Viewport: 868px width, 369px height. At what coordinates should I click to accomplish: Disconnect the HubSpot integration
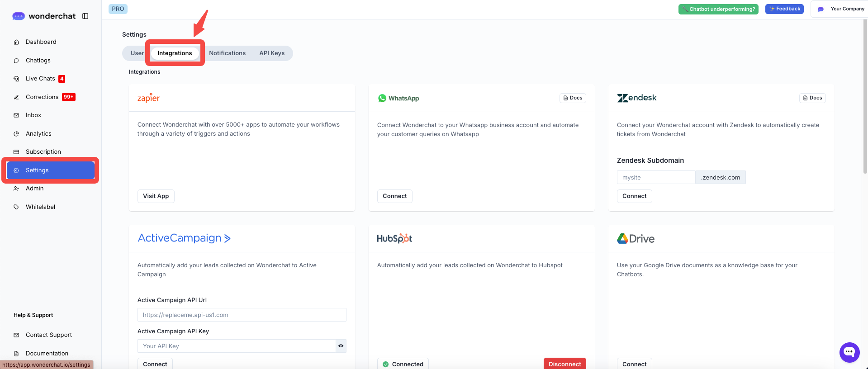click(564, 364)
